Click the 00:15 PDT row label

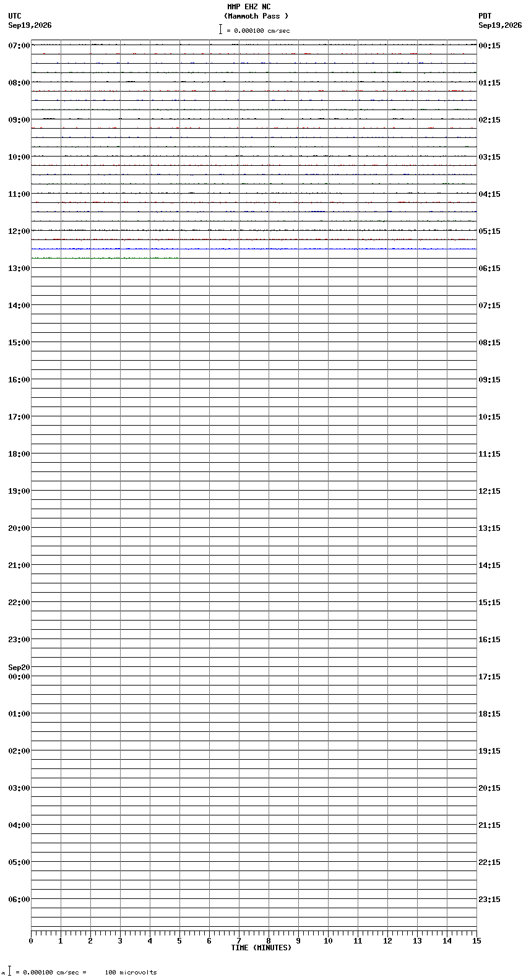tap(489, 46)
